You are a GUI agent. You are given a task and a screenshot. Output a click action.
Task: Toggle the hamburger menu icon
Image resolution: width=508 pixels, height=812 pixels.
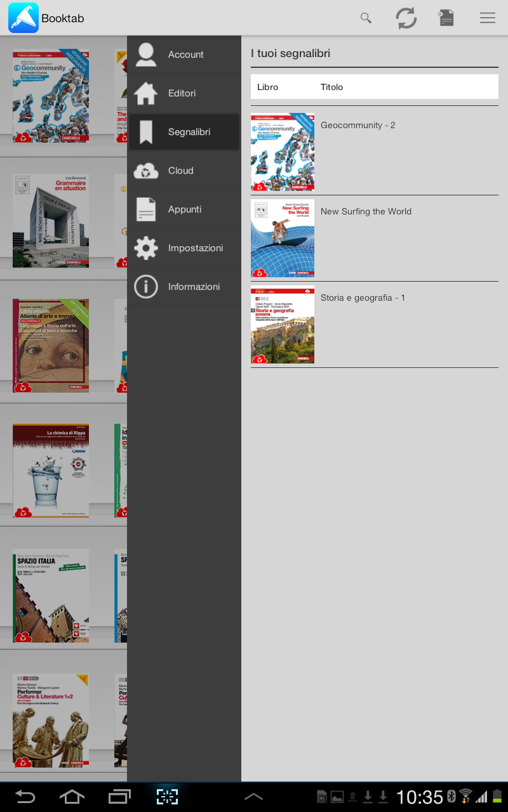(488, 18)
